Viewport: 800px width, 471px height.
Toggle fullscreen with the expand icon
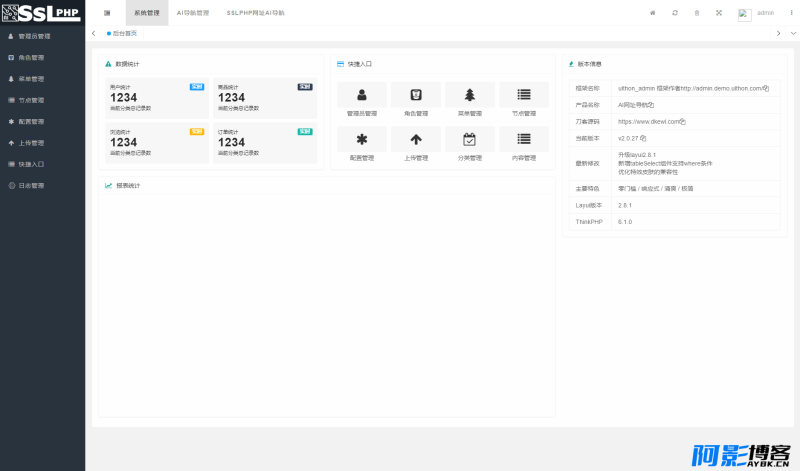click(719, 13)
